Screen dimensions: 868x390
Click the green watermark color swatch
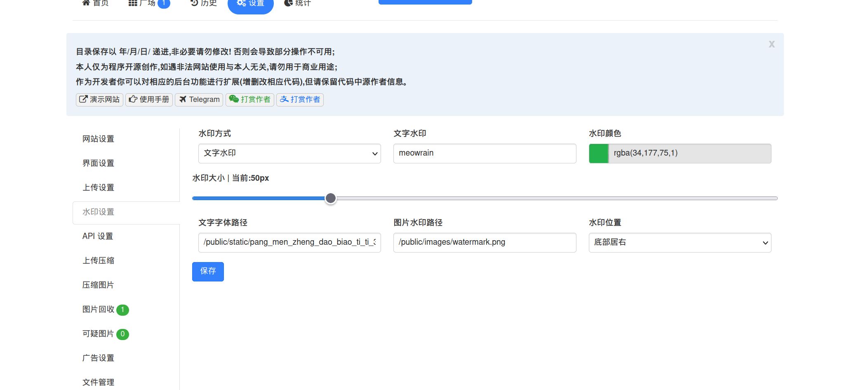[x=598, y=154]
